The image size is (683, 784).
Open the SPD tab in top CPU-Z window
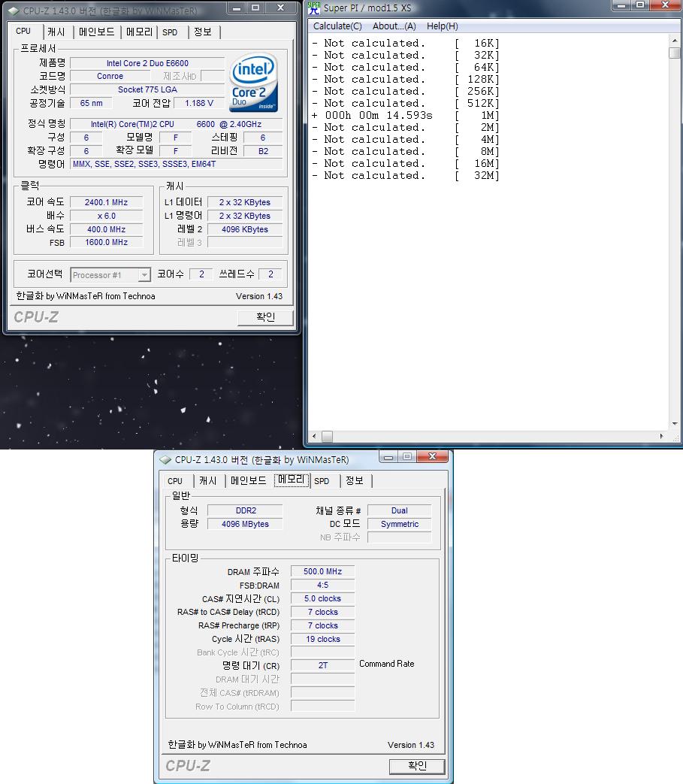170,32
